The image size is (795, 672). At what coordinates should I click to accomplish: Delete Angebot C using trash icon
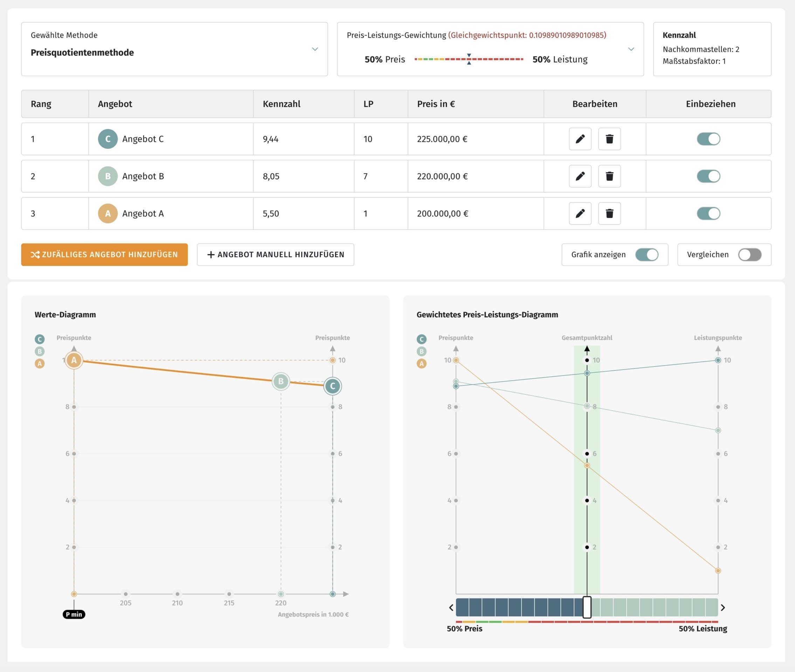click(x=609, y=139)
